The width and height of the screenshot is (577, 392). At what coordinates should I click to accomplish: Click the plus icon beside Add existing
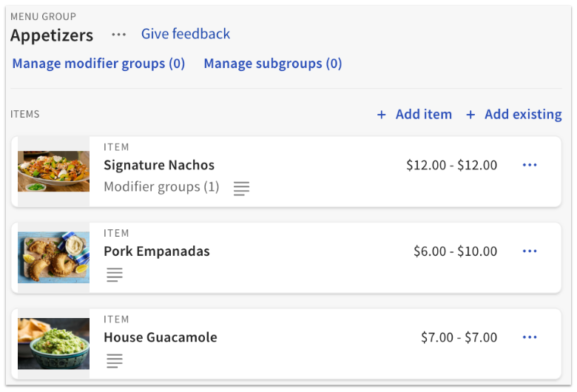click(470, 115)
